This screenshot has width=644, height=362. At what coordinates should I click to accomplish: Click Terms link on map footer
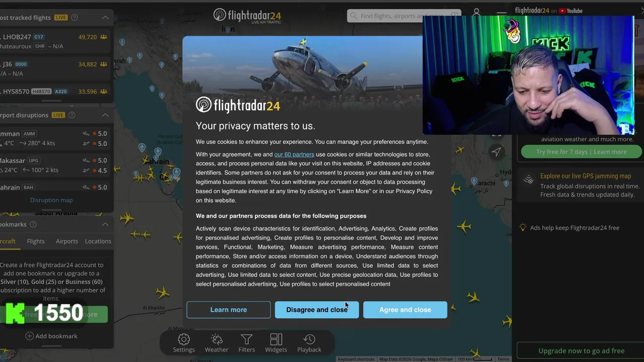[x=503, y=359]
